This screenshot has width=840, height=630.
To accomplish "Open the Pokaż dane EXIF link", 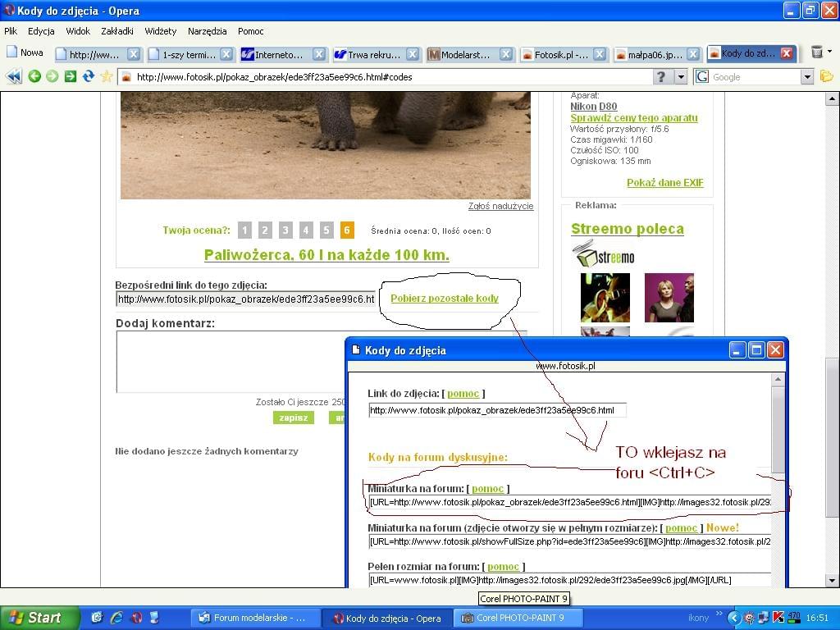I will pos(664,182).
